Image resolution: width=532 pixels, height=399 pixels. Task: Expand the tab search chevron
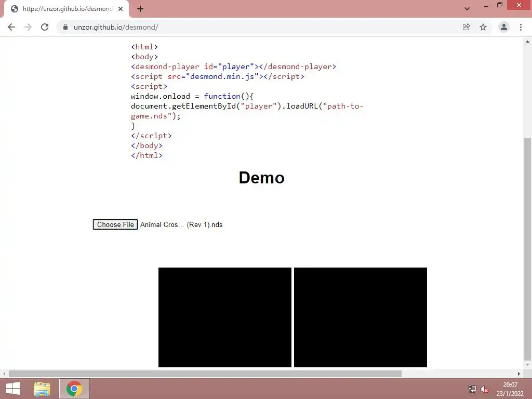[467, 9]
